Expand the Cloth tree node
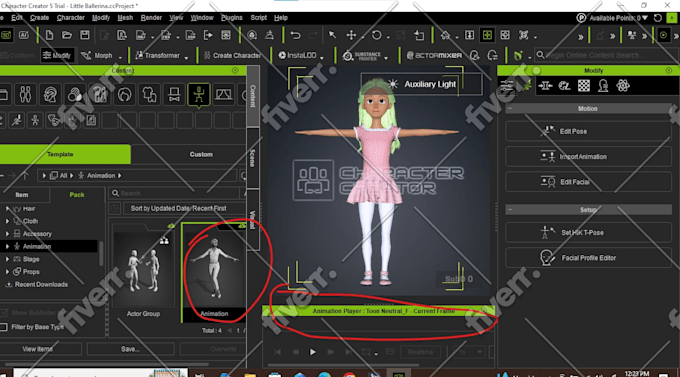Screen dimensions: 680x377 [x=7, y=221]
